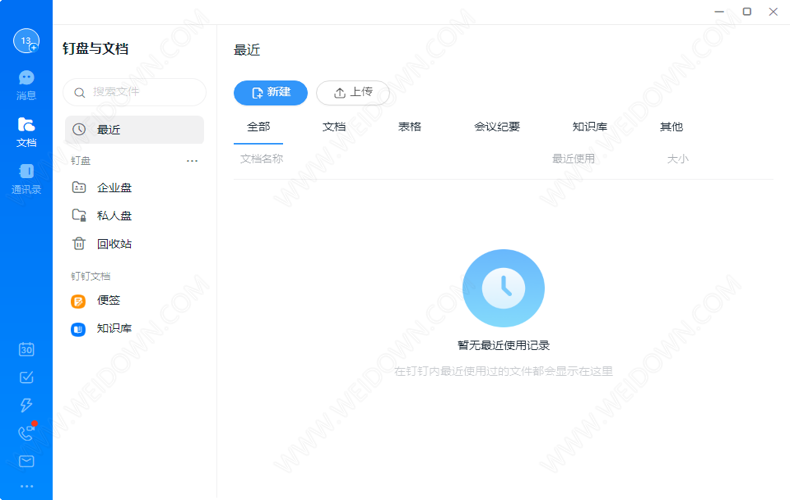This screenshot has height=500, width=790.
Task: Open the phone call icon with red dot
Action: [x=26, y=433]
